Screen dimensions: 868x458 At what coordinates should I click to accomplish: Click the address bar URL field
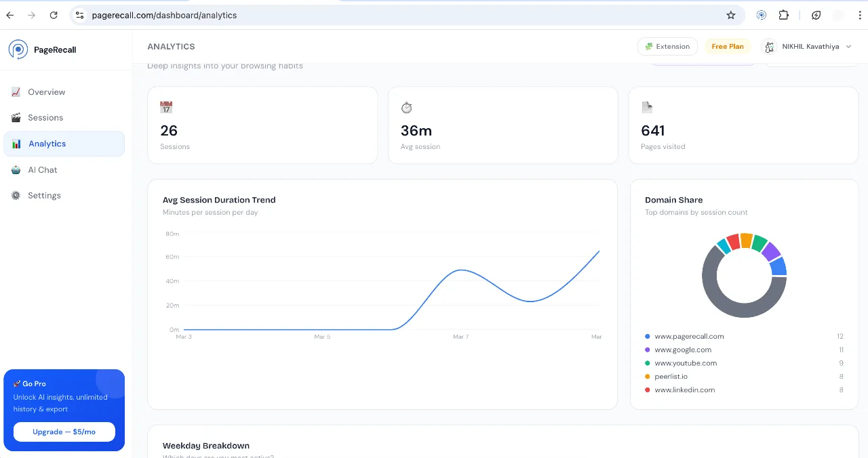coord(407,15)
